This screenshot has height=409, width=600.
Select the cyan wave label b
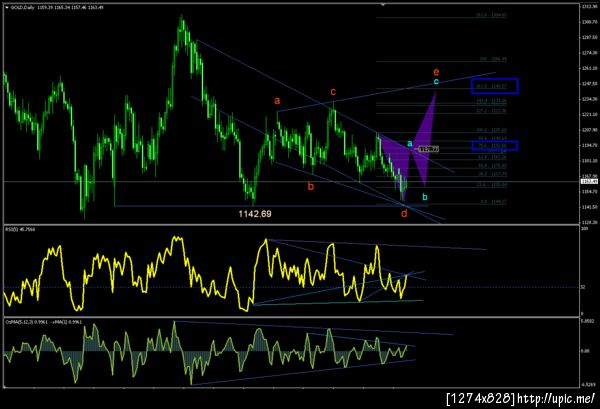coord(425,197)
